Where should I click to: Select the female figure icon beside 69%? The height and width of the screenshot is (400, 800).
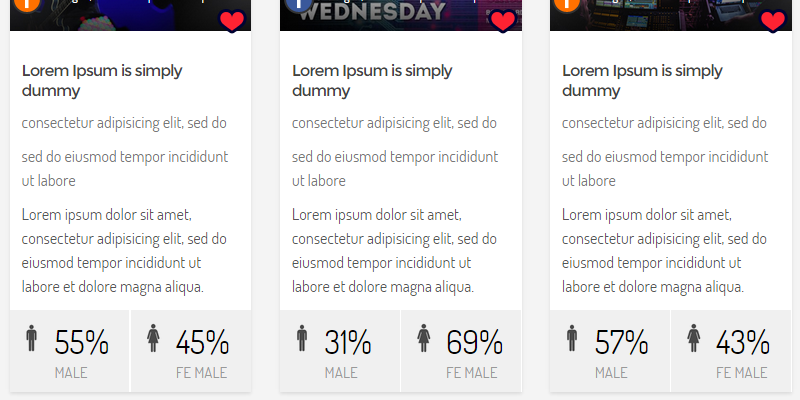(x=423, y=338)
